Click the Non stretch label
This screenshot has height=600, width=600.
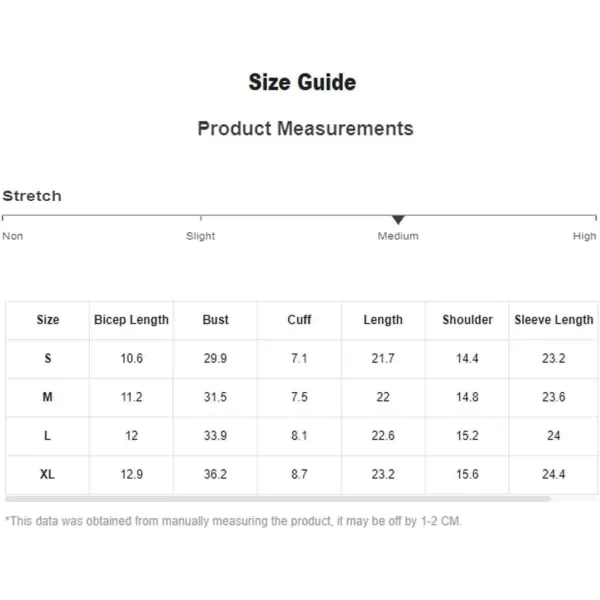click(13, 236)
